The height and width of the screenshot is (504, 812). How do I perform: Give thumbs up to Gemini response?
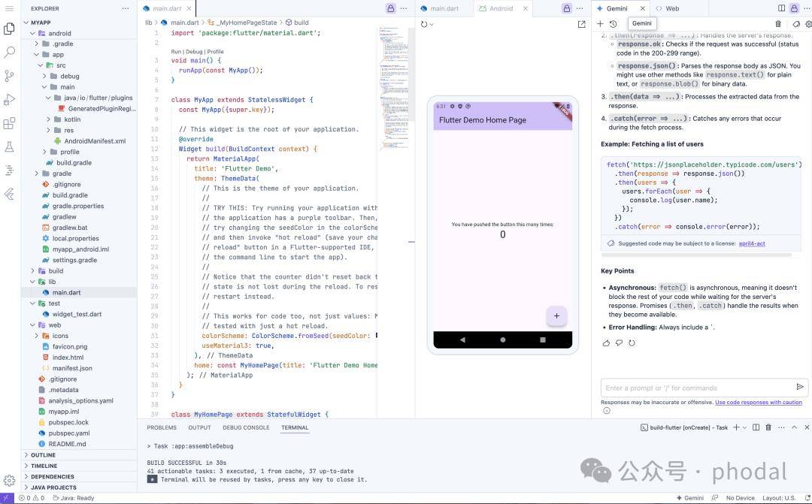click(606, 343)
